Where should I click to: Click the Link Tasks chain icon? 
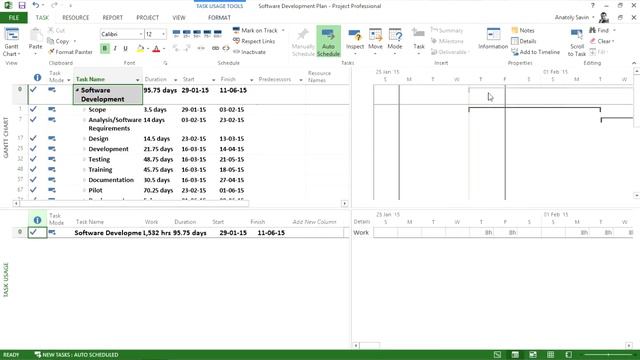pyautogui.click(x=216, y=48)
